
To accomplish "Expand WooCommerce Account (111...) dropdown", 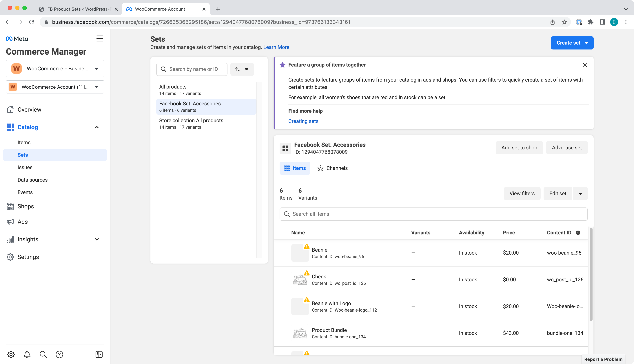I will click(55, 87).
